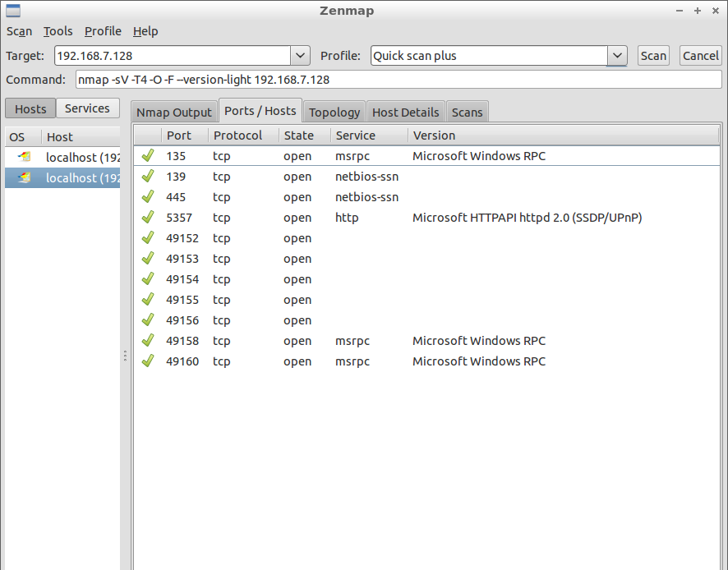Click the green check icon for port 49152
728x570 pixels.
(148, 237)
